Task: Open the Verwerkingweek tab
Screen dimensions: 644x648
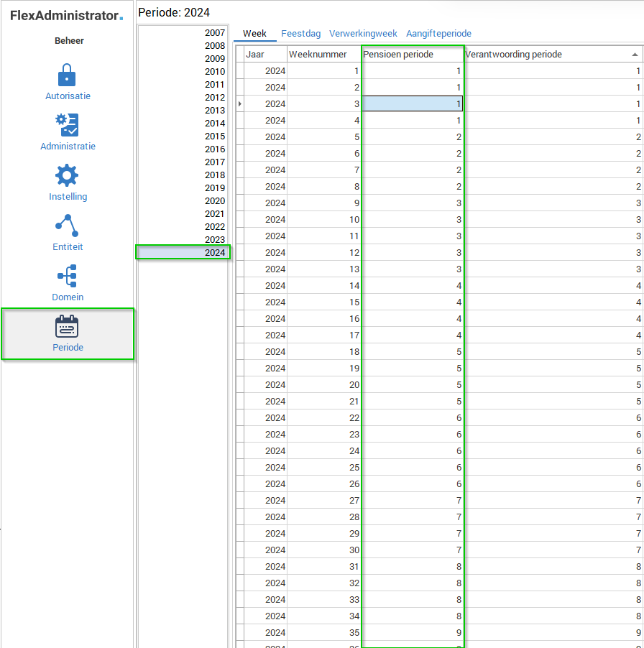Action: pyautogui.click(x=363, y=34)
